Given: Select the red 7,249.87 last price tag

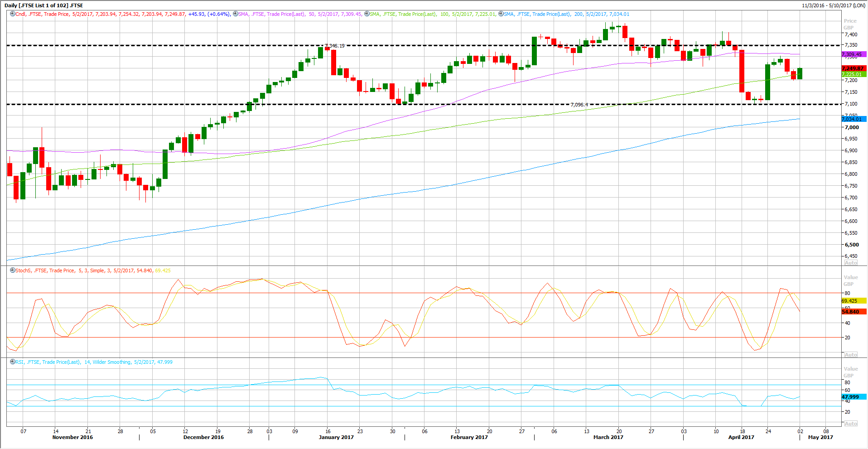Looking at the screenshot, I should pos(853,68).
